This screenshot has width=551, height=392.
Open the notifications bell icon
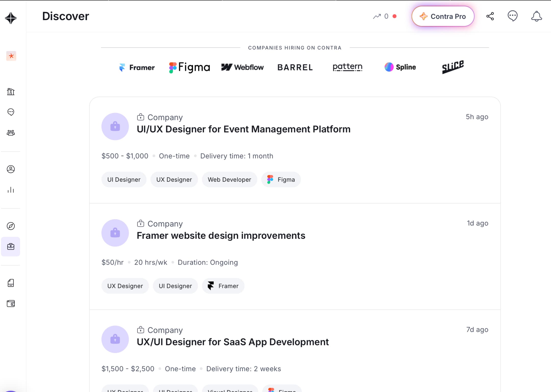pos(536,16)
